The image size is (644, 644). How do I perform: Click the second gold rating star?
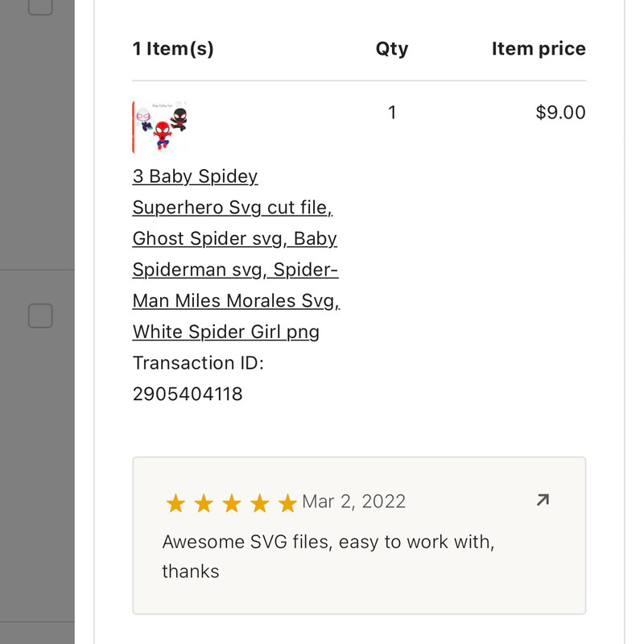pyautogui.click(x=204, y=503)
